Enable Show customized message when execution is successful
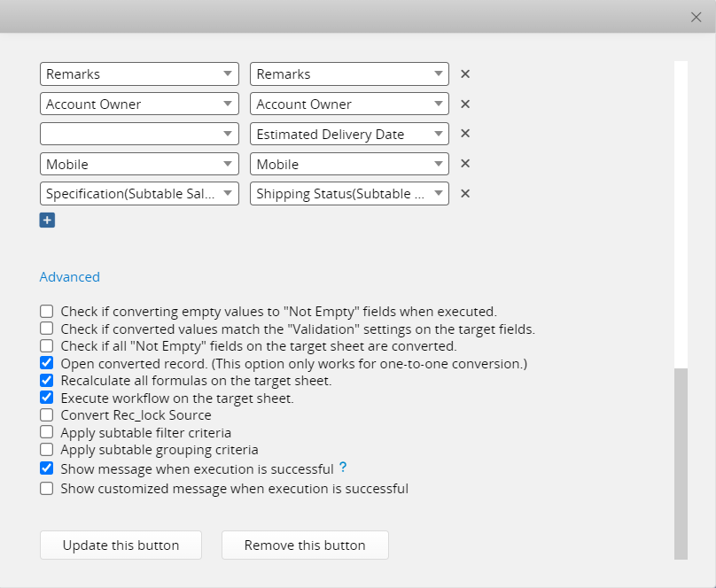Screen dimensions: 716x588 click(47, 488)
